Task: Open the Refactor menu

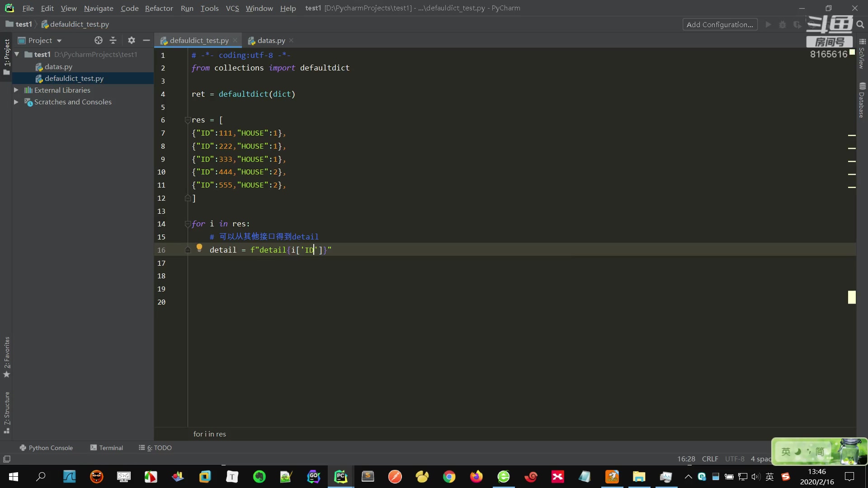Action: (159, 8)
